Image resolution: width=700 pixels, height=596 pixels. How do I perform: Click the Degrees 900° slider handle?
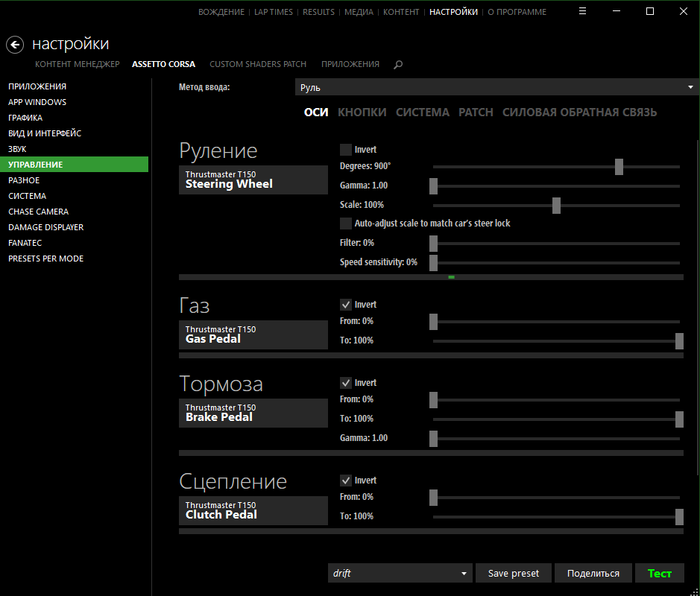pos(619,167)
